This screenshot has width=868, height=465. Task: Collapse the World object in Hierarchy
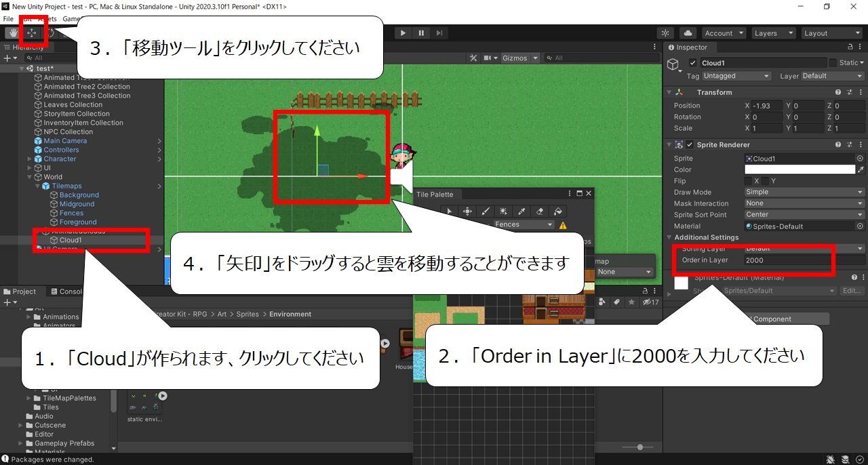click(x=29, y=177)
